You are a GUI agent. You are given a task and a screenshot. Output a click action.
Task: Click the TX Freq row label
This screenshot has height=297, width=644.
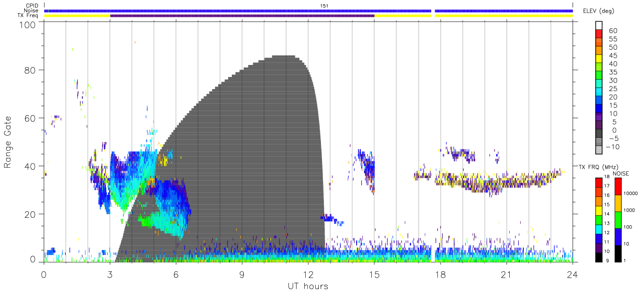tap(27, 16)
